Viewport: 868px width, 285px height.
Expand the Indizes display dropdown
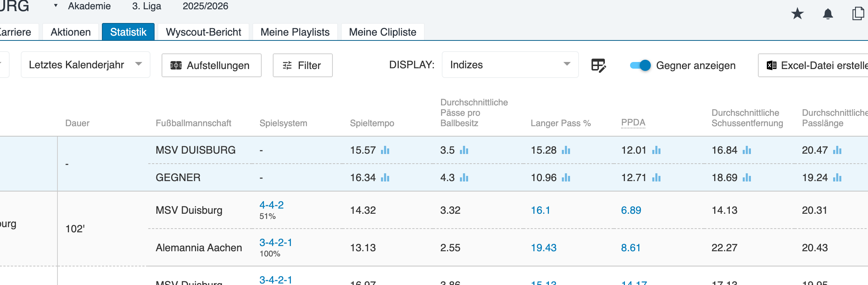tap(510, 65)
